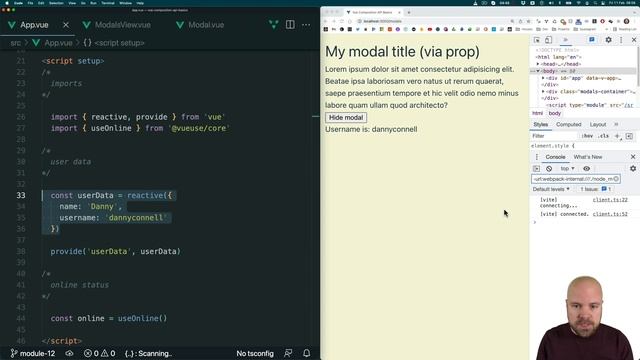Select the Console drawer tab
Image resolution: width=640 pixels, height=360 pixels.
click(x=555, y=157)
